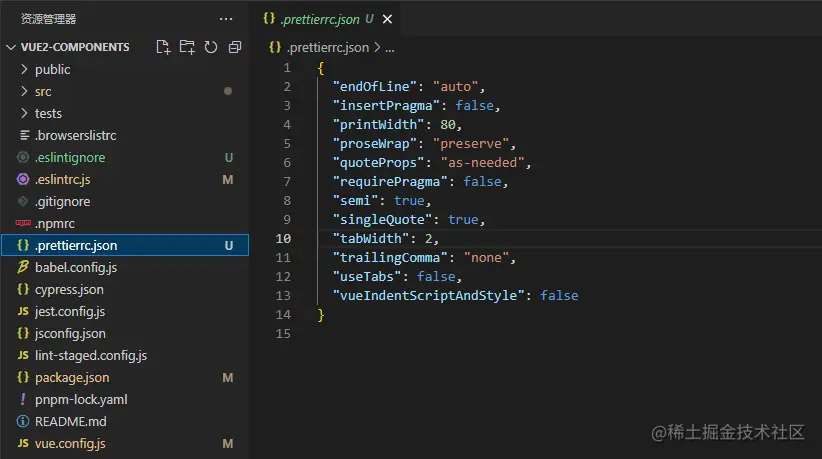Click the ESLint icon beside .eslintrc.js

[x=23, y=179]
